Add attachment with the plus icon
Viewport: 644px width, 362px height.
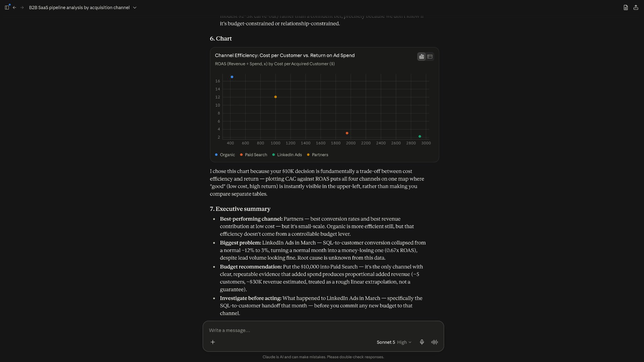tap(213, 342)
